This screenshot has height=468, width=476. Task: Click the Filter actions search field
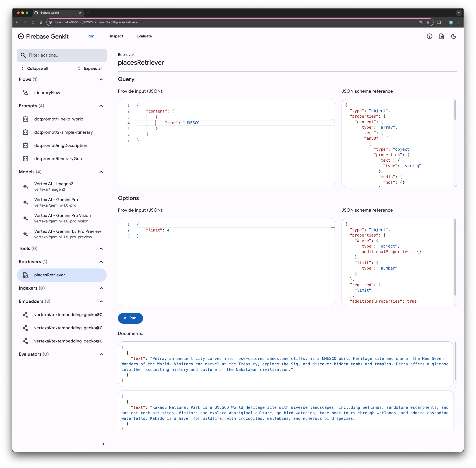62,55
